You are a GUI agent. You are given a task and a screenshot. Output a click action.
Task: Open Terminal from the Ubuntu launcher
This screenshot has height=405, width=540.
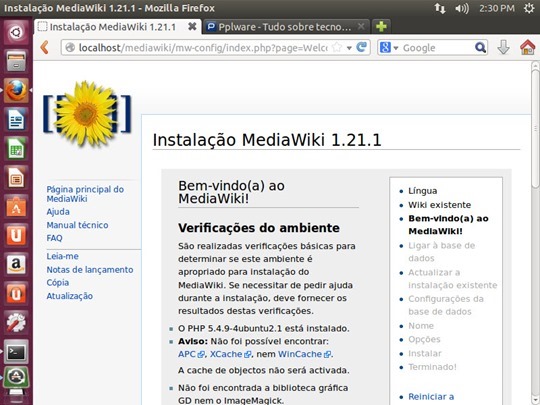click(16, 352)
